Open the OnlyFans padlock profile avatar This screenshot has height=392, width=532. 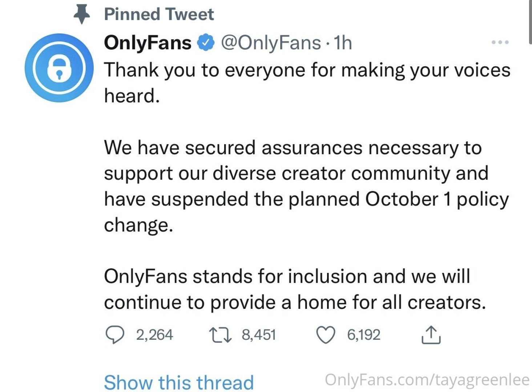pos(59,68)
